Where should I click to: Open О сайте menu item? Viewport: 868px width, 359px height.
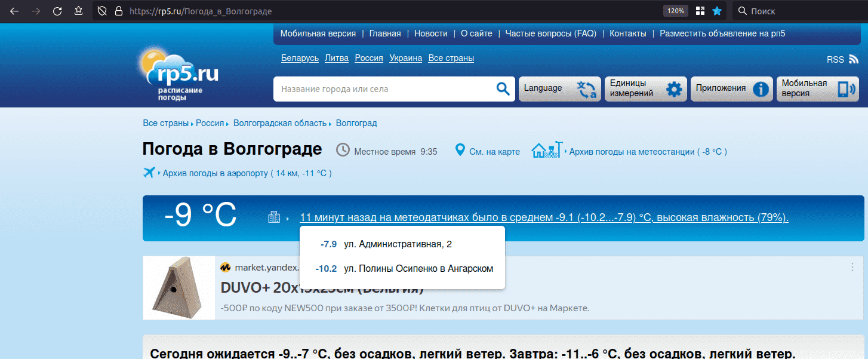(476, 33)
